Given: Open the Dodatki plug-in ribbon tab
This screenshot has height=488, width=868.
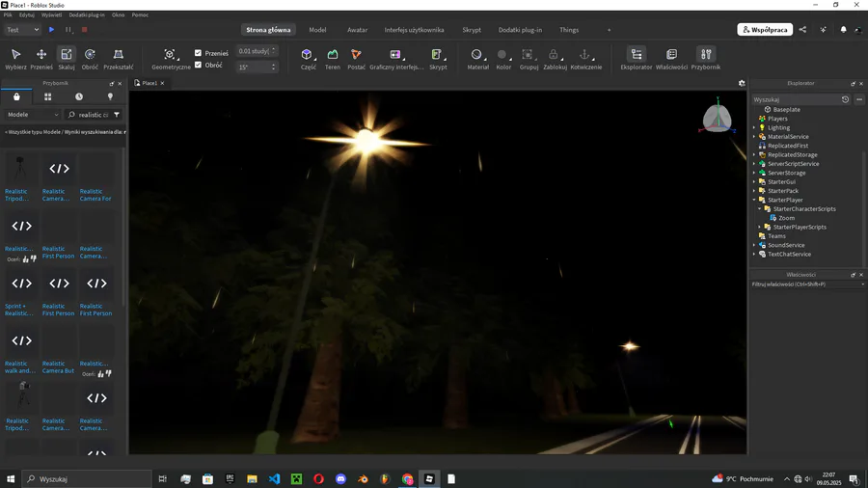Looking at the screenshot, I should coord(520,30).
